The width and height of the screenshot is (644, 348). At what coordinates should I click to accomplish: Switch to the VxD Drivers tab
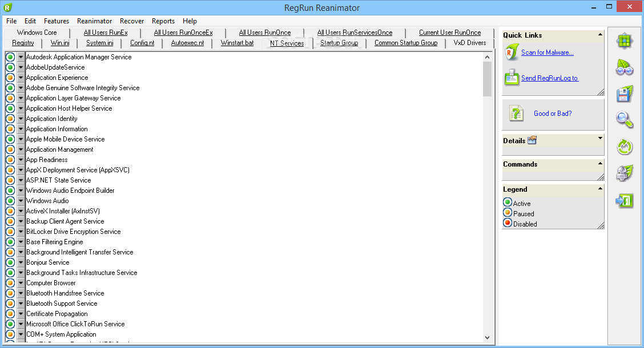[x=470, y=43]
